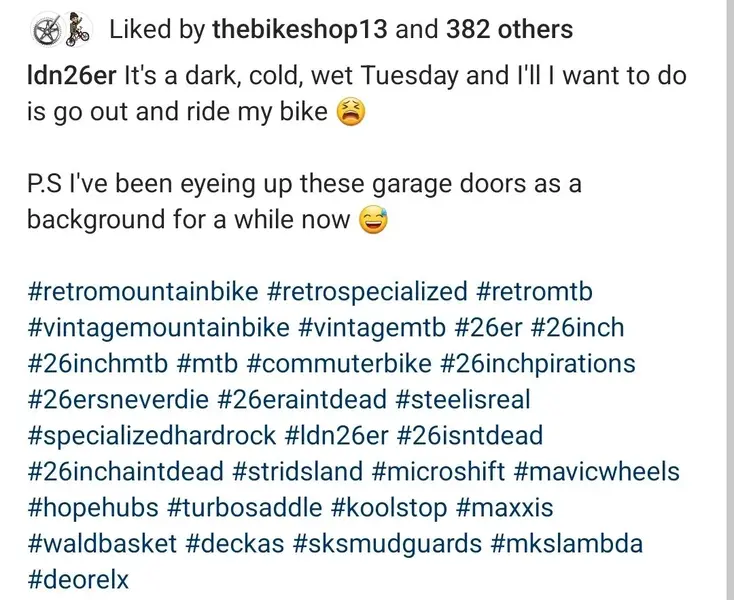Open the #sksmudguards hashtag
This screenshot has width=734, height=600.
tap(387, 544)
